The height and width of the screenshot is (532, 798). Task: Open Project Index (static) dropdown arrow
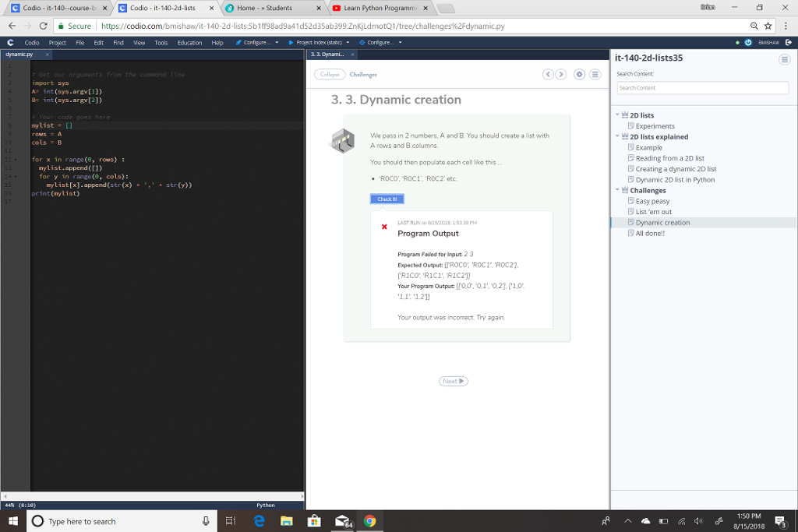pos(348,43)
